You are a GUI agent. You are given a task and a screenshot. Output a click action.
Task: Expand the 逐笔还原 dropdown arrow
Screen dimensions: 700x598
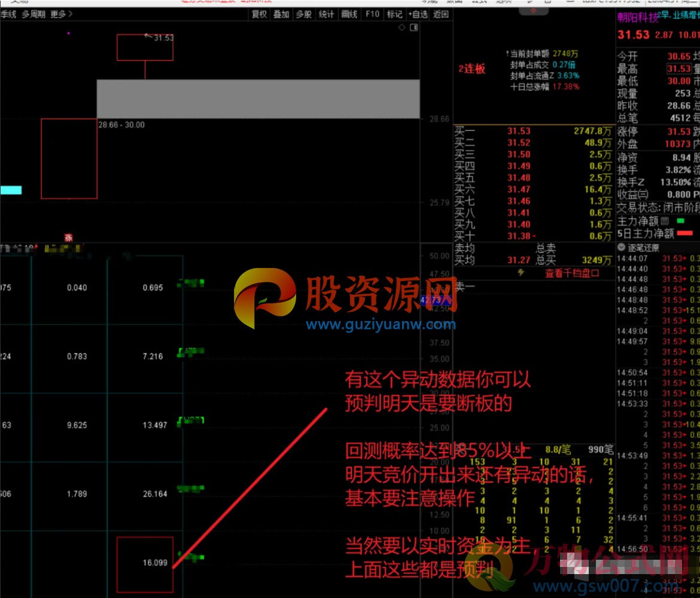pos(621,247)
